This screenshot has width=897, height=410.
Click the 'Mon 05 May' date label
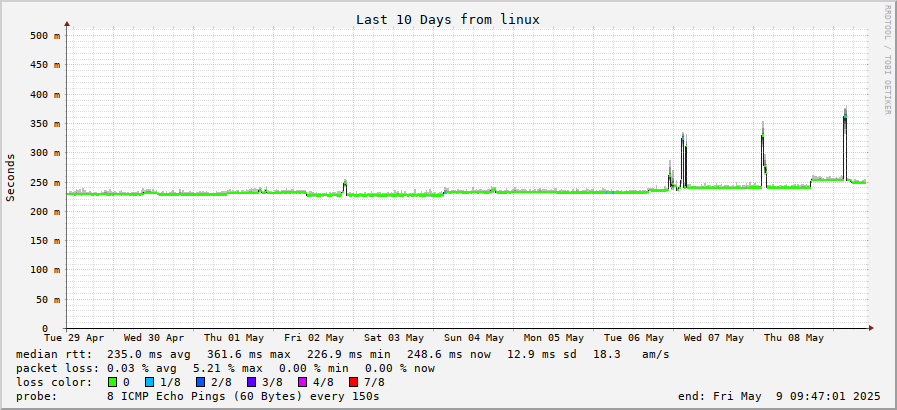click(554, 338)
